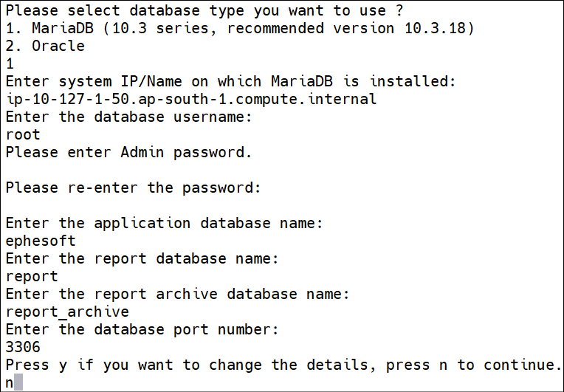Click the 'Please select database type' question line

pyautogui.click(x=204, y=10)
